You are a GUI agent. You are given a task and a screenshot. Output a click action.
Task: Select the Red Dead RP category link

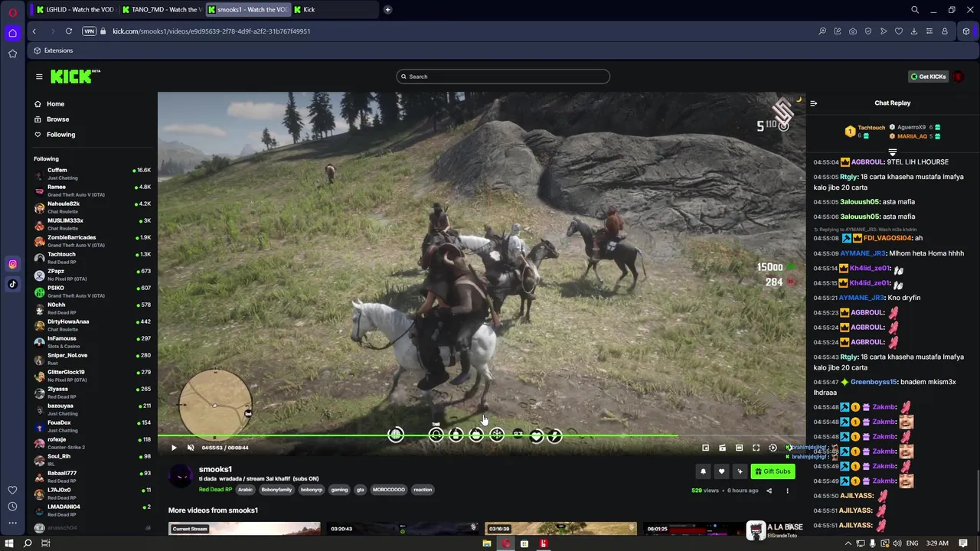pyautogui.click(x=215, y=490)
